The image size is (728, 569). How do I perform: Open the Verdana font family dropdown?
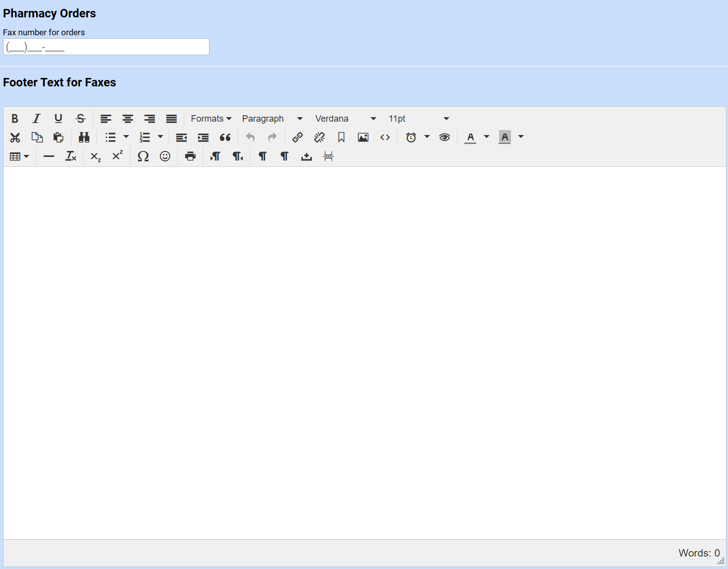[x=346, y=119]
